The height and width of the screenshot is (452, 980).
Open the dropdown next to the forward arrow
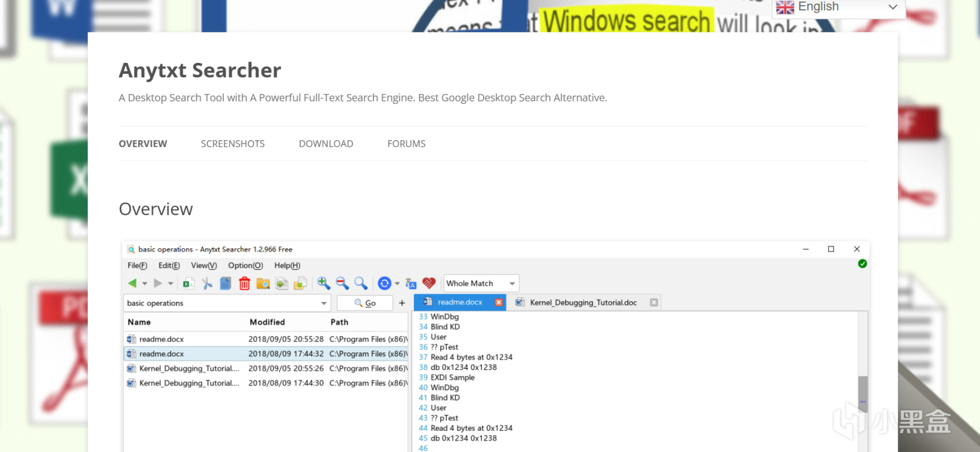point(170,283)
